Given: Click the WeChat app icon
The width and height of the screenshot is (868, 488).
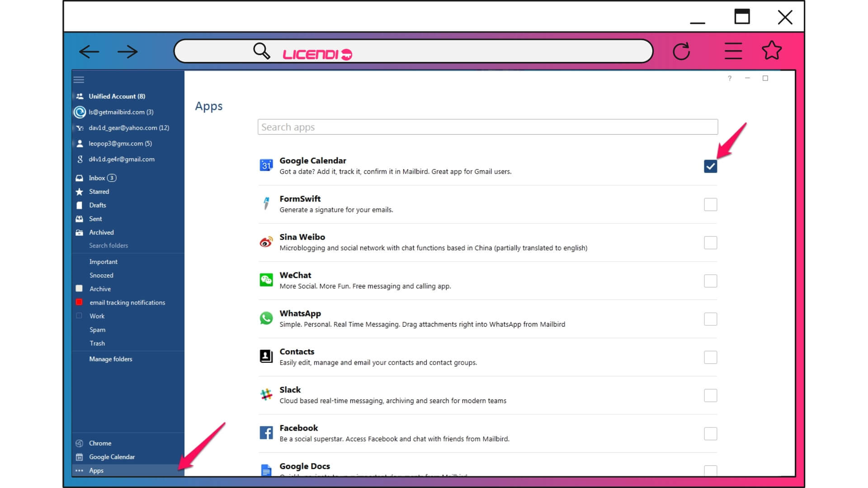Looking at the screenshot, I should pos(266,279).
